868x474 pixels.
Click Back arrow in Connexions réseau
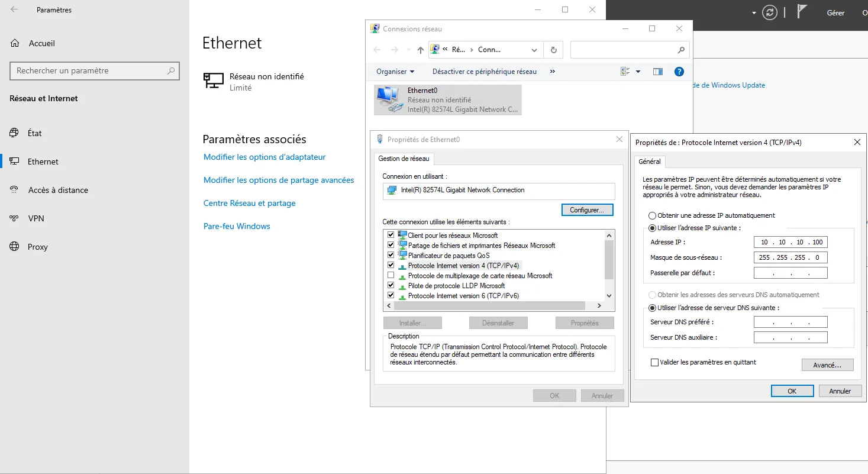(377, 50)
